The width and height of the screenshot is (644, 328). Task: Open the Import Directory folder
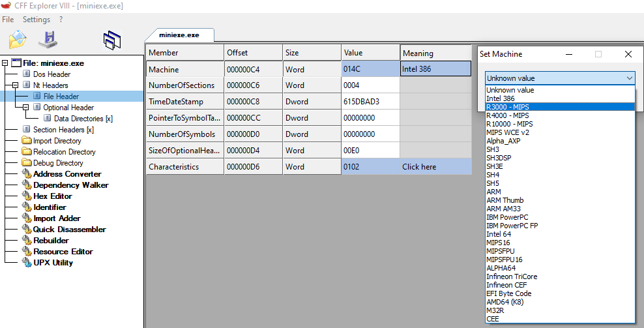[57, 141]
